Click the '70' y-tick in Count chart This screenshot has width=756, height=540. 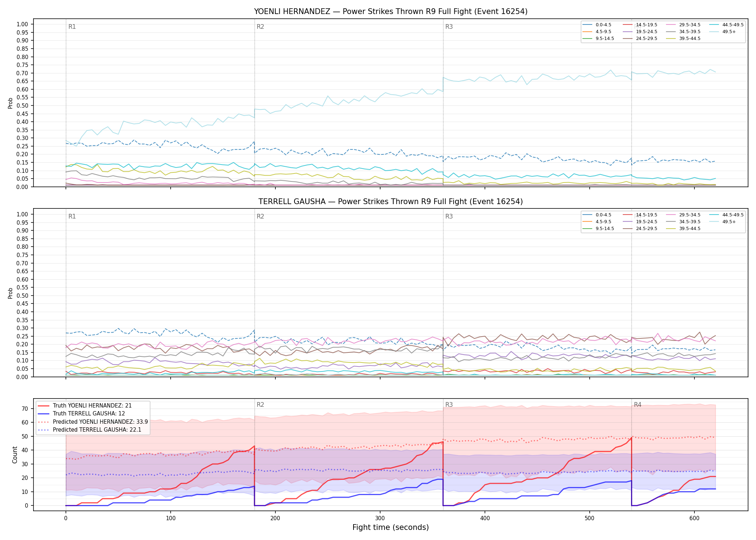(x=25, y=409)
